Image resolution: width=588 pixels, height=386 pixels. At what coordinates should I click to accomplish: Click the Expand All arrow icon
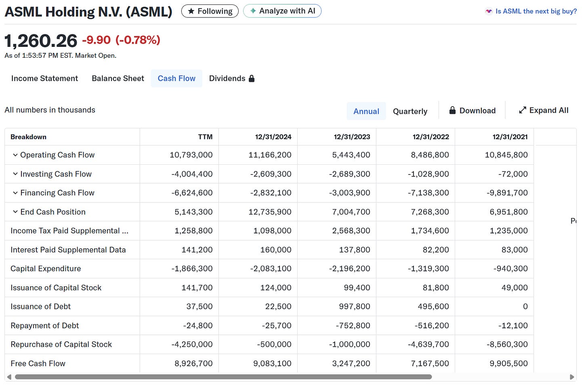point(523,110)
